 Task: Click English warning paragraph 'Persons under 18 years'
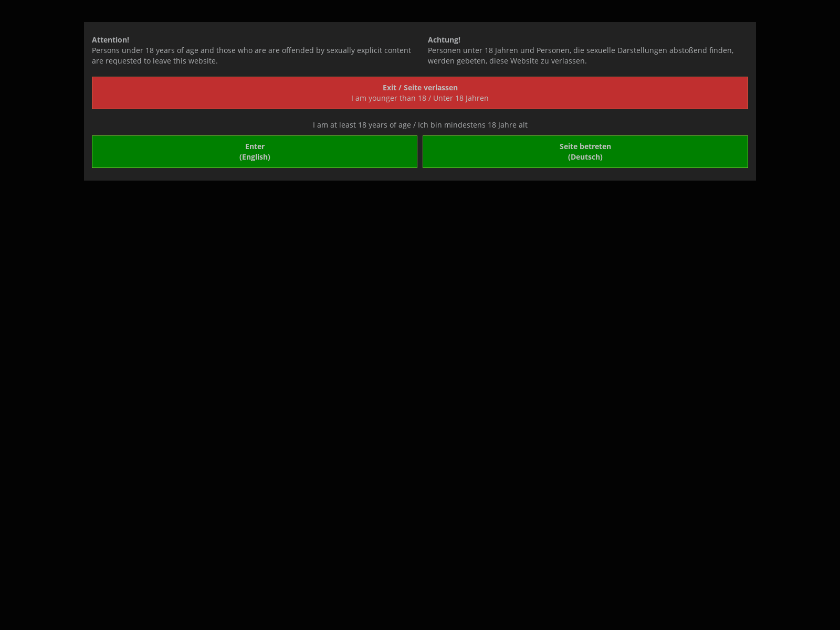click(251, 56)
